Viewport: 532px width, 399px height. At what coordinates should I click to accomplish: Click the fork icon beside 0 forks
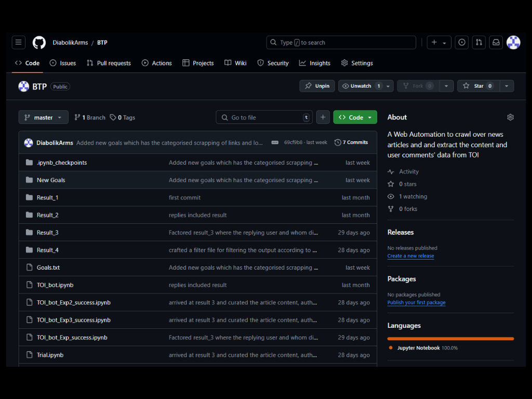tap(391, 209)
